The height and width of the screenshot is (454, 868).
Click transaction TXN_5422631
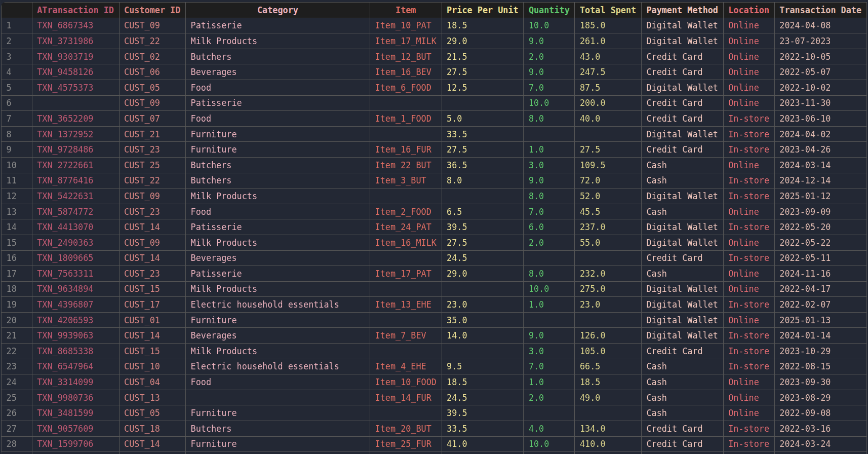pyautogui.click(x=75, y=196)
